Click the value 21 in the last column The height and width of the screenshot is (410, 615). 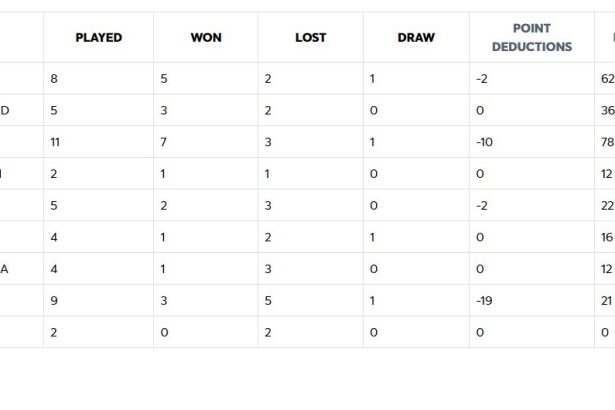tap(607, 300)
